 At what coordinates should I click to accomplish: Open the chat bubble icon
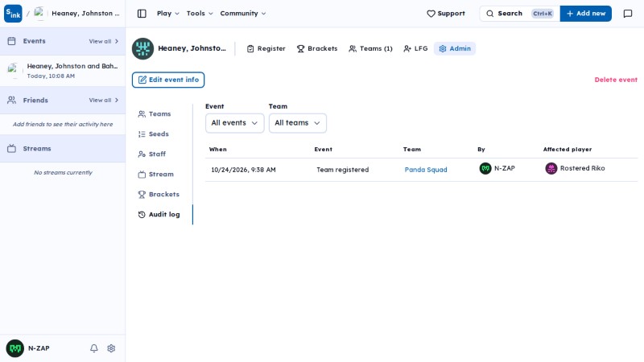click(628, 14)
